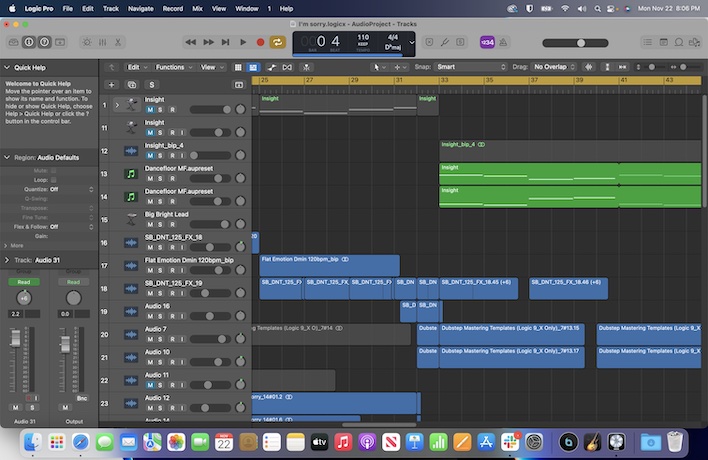
Task: Open the Mix menu
Action: 197,9
